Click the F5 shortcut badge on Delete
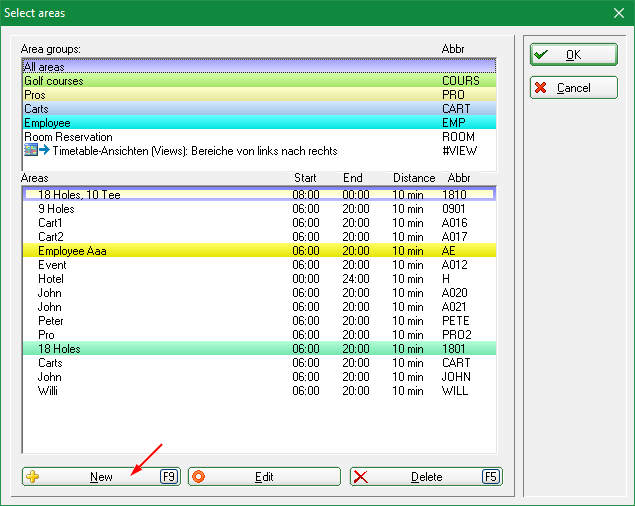Viewport: 635px width, 506px height. point(491,476)
